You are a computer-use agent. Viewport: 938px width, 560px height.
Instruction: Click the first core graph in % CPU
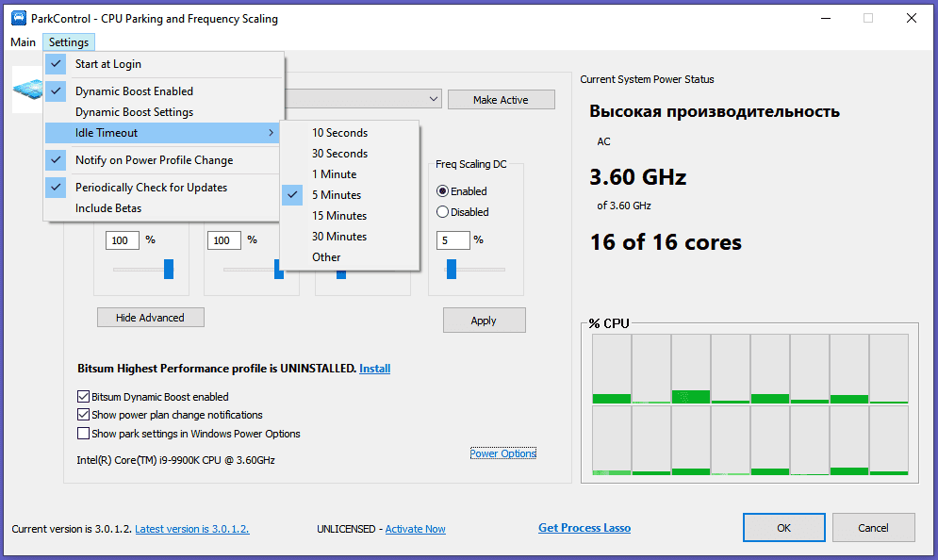tap(612, 370)
